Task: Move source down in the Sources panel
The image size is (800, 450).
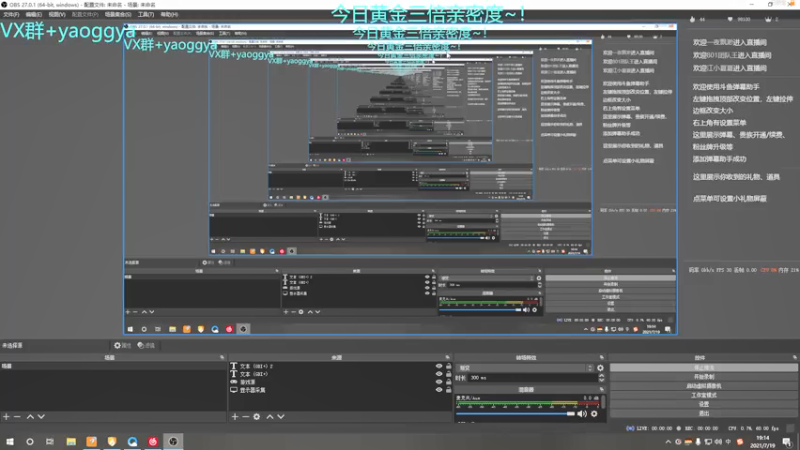Action: click(x=281, y=417)
